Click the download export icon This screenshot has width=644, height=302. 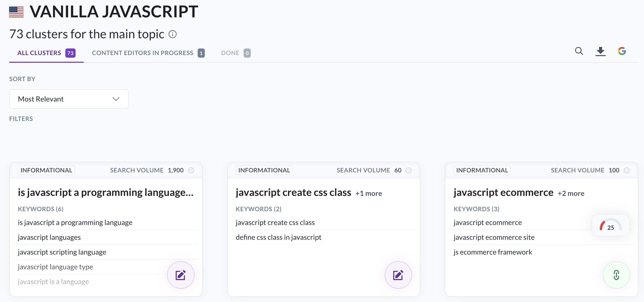point(600,51)
